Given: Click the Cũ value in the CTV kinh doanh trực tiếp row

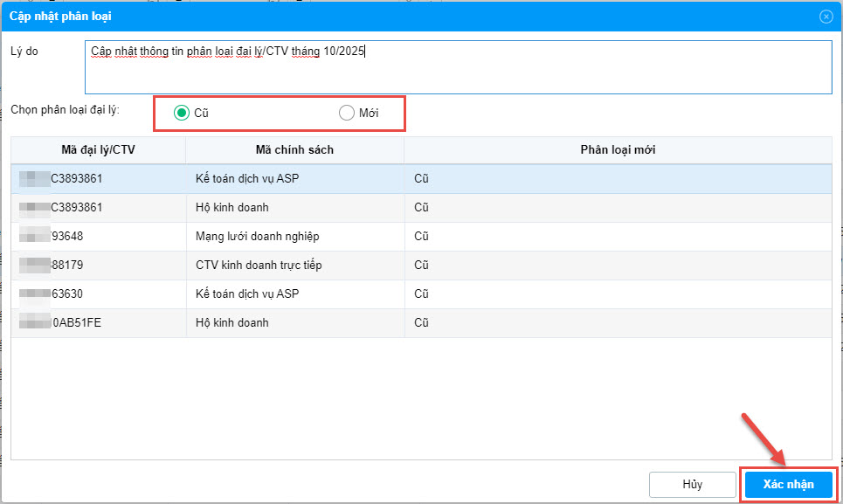Looking at the screenshot, I should pos(421,265).
